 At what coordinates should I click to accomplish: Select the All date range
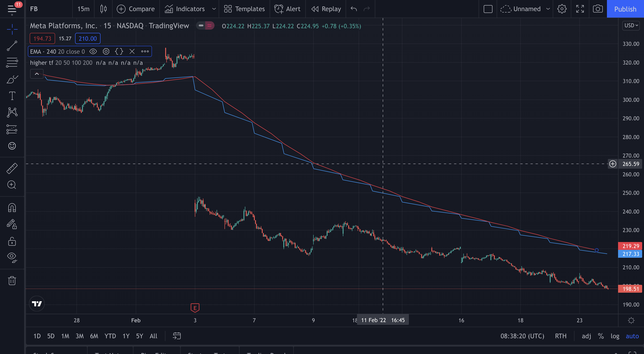pyautogui.click(x=154, y=336)
